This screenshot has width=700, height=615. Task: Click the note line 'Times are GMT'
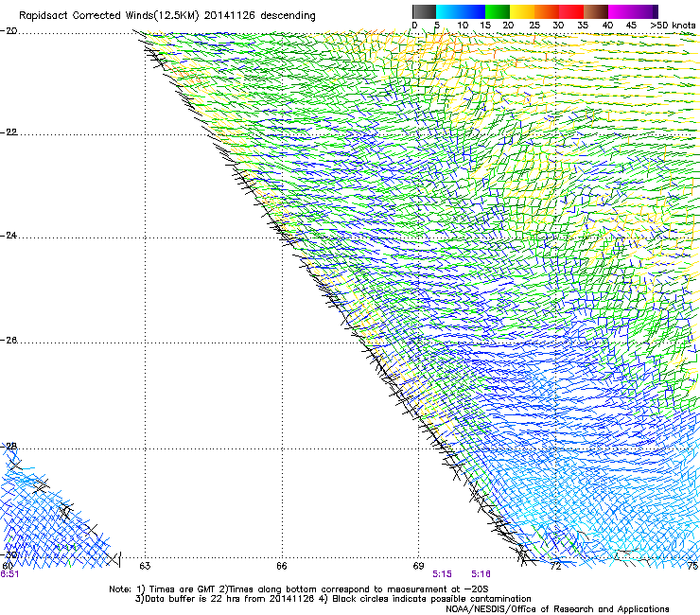(183, 589)
